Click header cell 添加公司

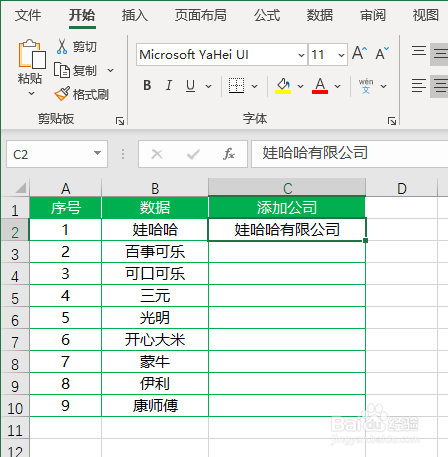pyautogui.click(x=287, y=208)
